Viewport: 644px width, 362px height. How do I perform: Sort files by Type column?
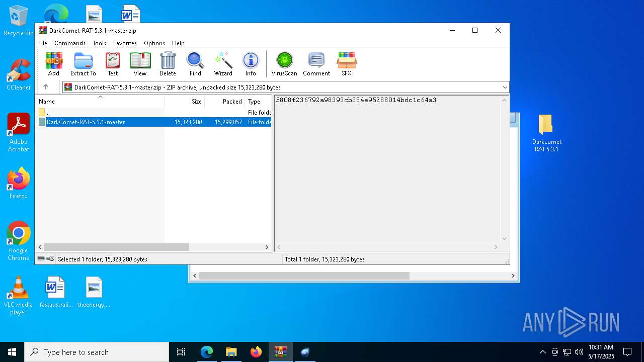click(258, 102)
